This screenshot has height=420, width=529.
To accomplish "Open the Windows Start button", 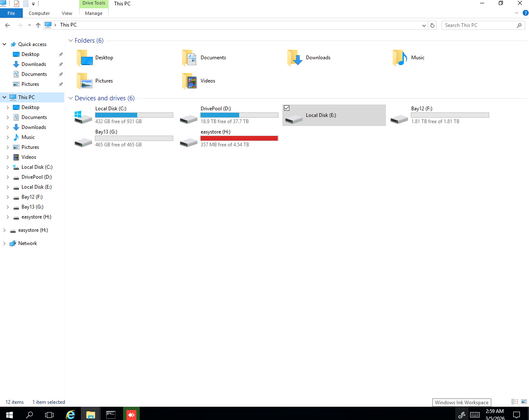I will click(10, 414).
